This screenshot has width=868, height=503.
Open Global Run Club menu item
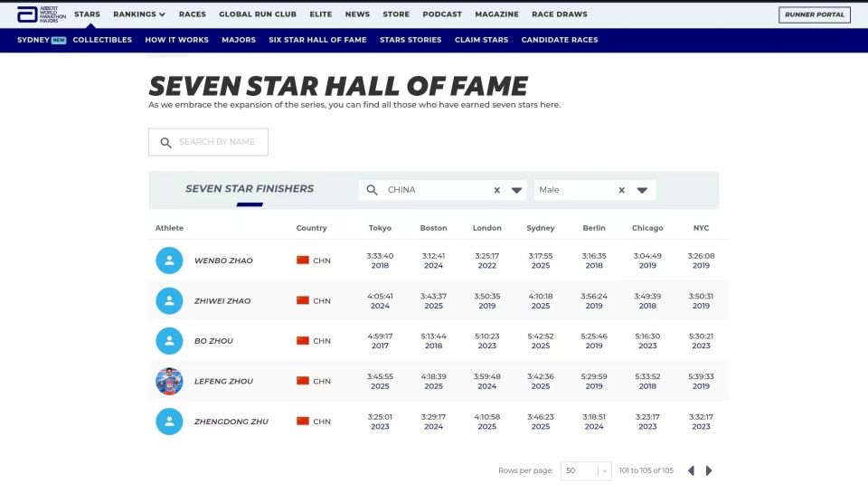click(x=258, y=14)
